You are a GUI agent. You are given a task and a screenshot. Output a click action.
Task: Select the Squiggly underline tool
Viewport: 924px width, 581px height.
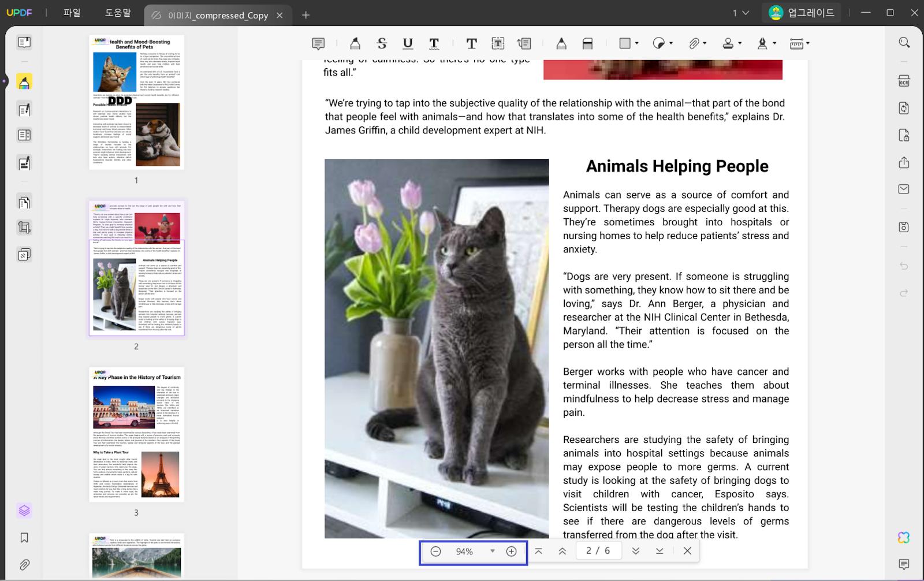434,43
